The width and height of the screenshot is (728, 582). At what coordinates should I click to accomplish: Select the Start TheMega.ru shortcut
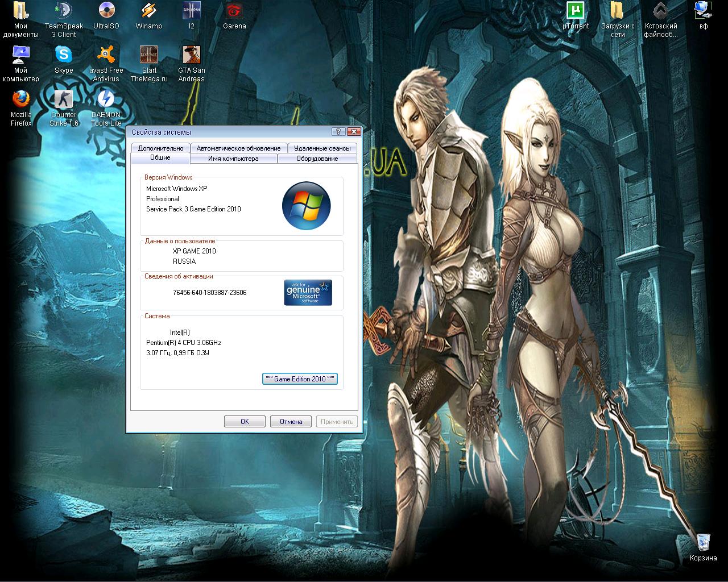point(149,64)
